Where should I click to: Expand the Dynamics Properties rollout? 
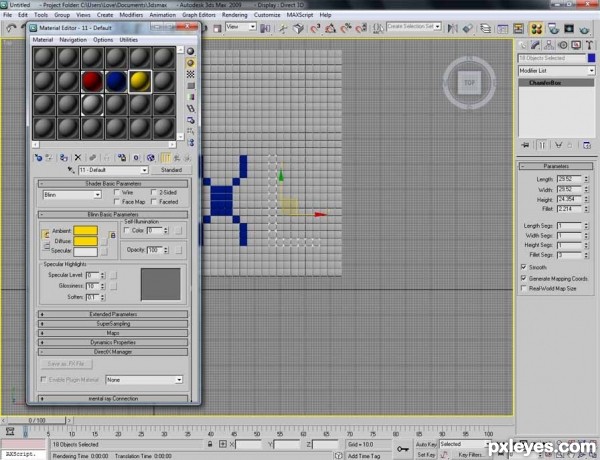click(x=113, y=343)
